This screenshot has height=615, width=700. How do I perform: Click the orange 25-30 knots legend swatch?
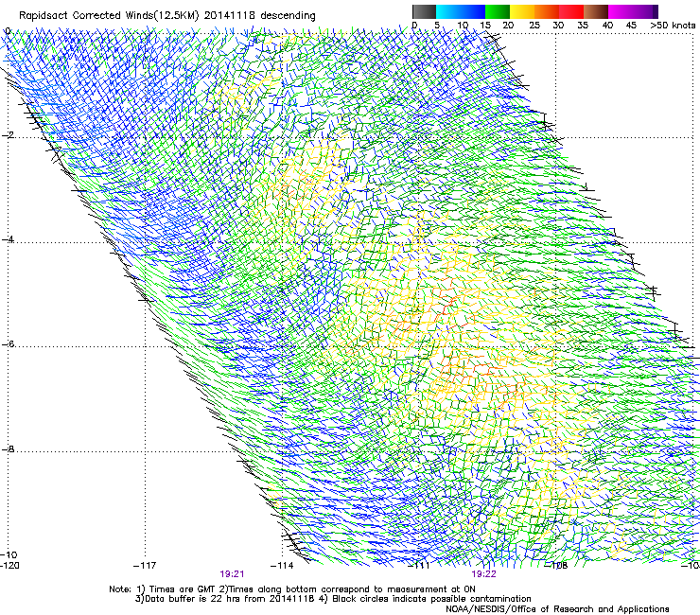tap(547, 11)
